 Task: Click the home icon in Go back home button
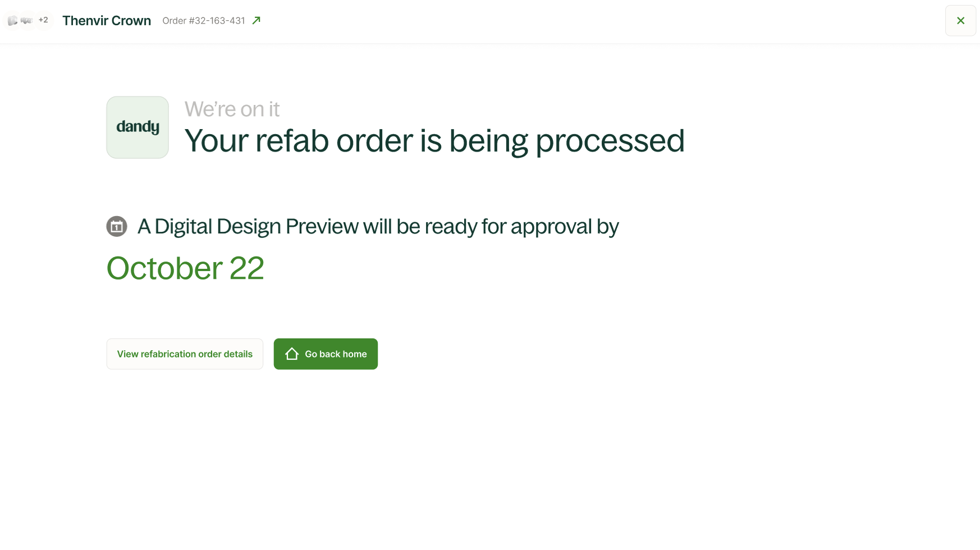(x=291, y=354)
